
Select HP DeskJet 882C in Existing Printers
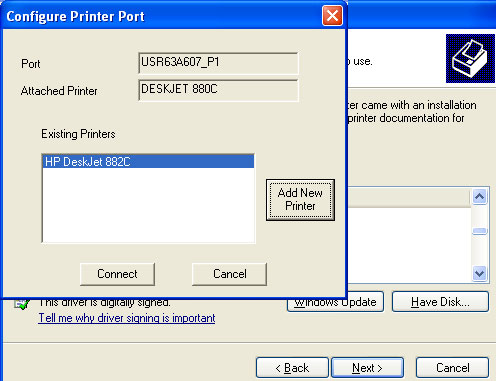click(x=148, y=162)
